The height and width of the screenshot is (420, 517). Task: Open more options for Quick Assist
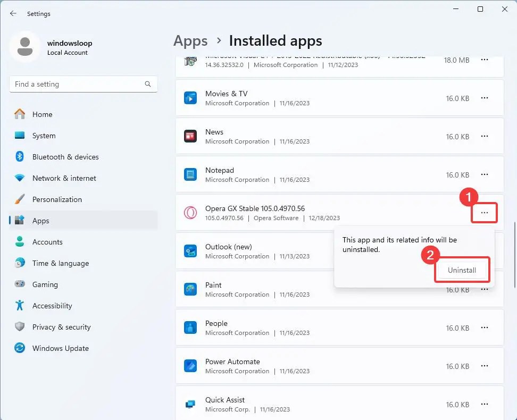click(x=485, y=404)
